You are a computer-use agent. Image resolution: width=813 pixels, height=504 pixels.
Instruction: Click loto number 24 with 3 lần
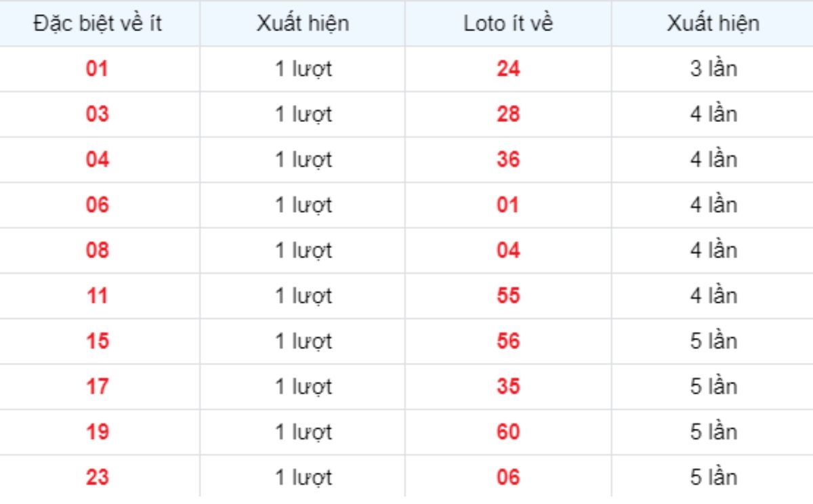point(508,68)
